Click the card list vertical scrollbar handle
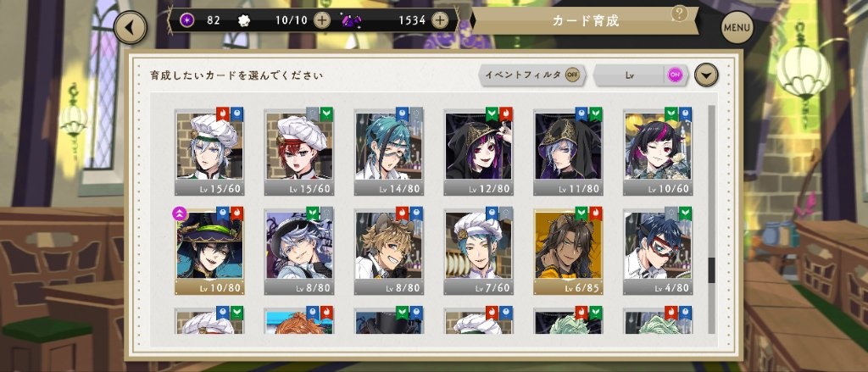 (x=712, y=270)
